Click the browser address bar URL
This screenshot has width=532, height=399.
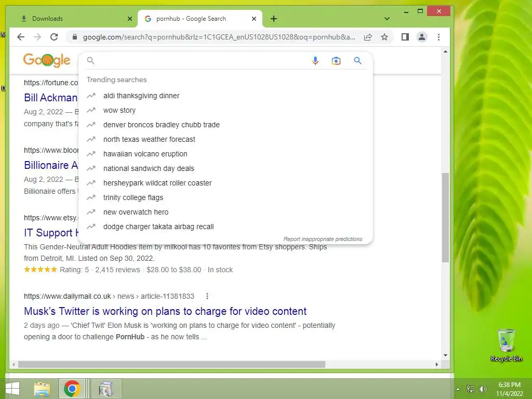point(219,37)
